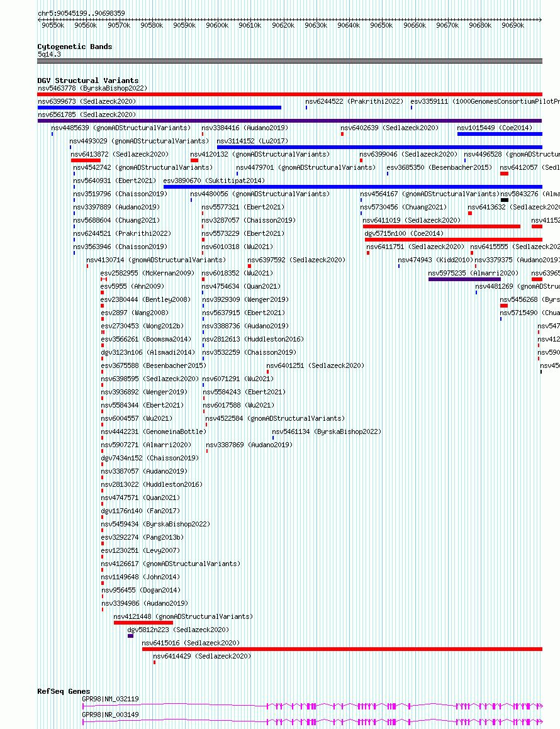
Task: Open nsv6397592 (Sedlazeck2020) variant
Action: tap(296, 260)
